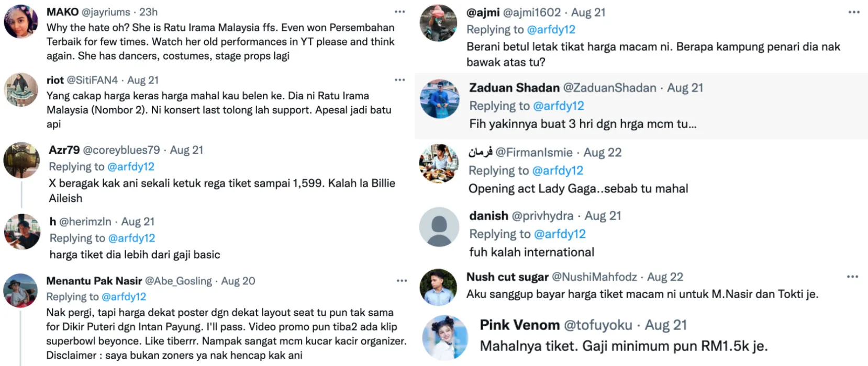Open more options on MAKO's tweet
The height and width of the screenshot is (366, 868).
coord(400,12)
